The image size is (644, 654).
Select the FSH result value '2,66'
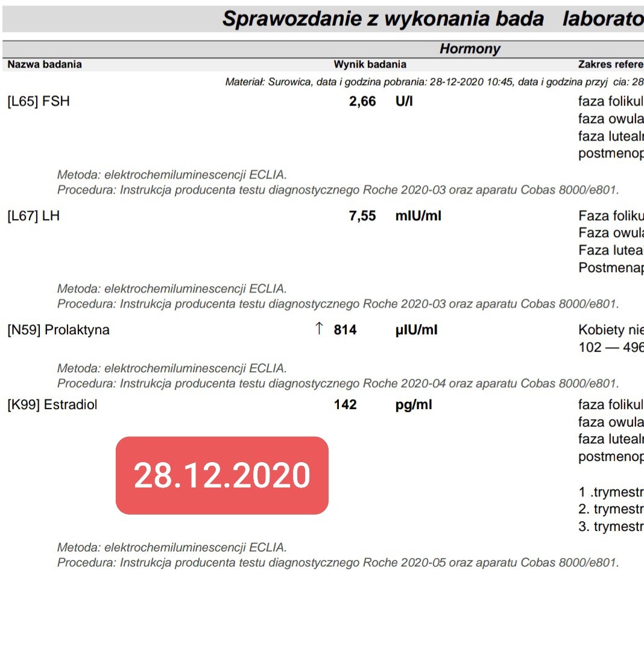(x=362, y=101)
